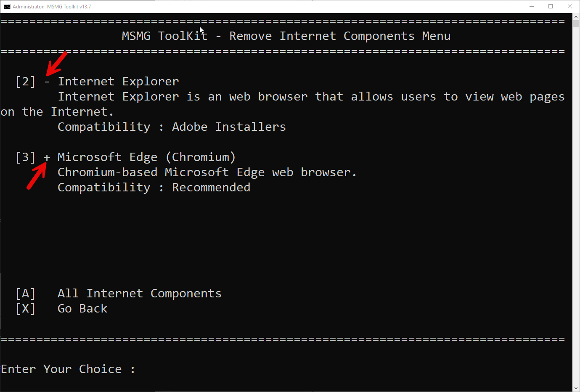Click the minus state marker beside Internet Explorer
The width and height of the screenshot is (580, 392).
point(47,82)
